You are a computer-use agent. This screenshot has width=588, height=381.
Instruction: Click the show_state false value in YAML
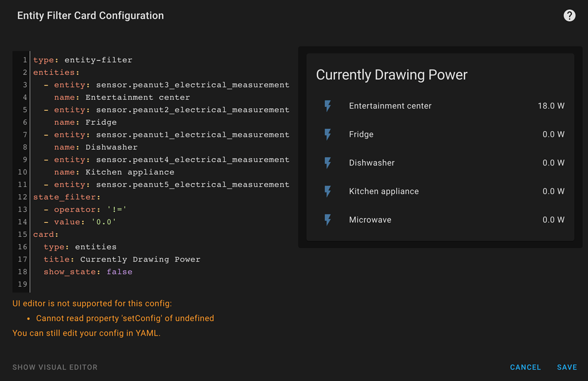(119, 272)
